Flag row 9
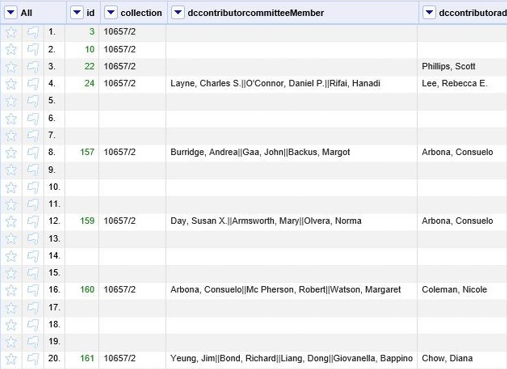Viewport: 507px width, 369px height. (x=33, y=170)
